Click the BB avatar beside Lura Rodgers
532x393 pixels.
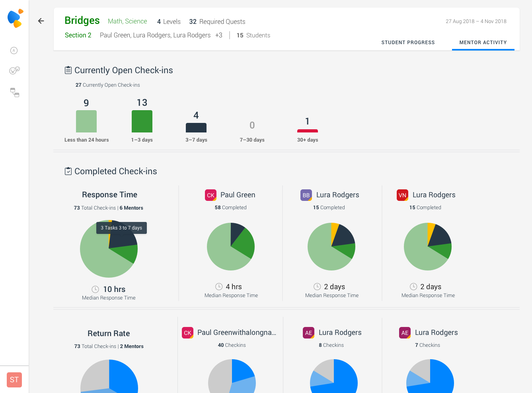(x=306, y=195)
